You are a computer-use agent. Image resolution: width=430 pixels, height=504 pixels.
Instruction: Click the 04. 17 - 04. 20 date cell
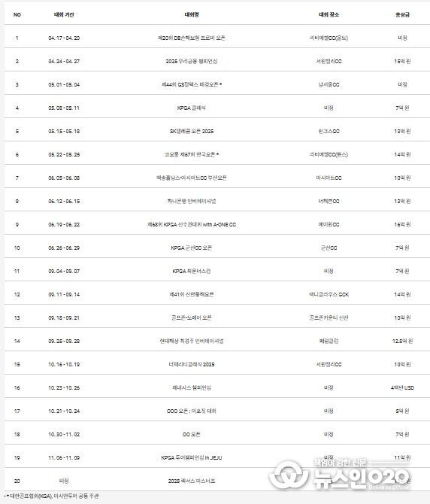tap(64, 38)
